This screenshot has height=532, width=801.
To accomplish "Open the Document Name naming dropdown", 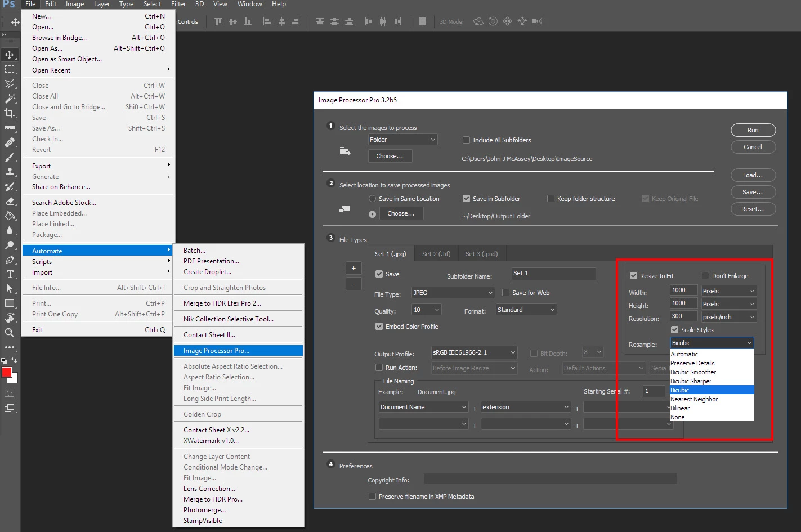I will 424,407.
